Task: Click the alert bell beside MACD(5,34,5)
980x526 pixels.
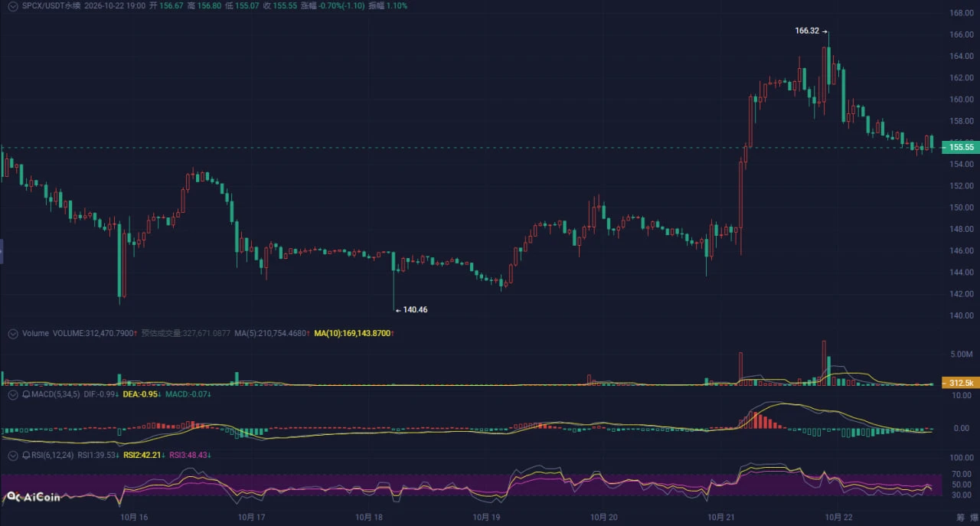Action: tap(26, 394)
